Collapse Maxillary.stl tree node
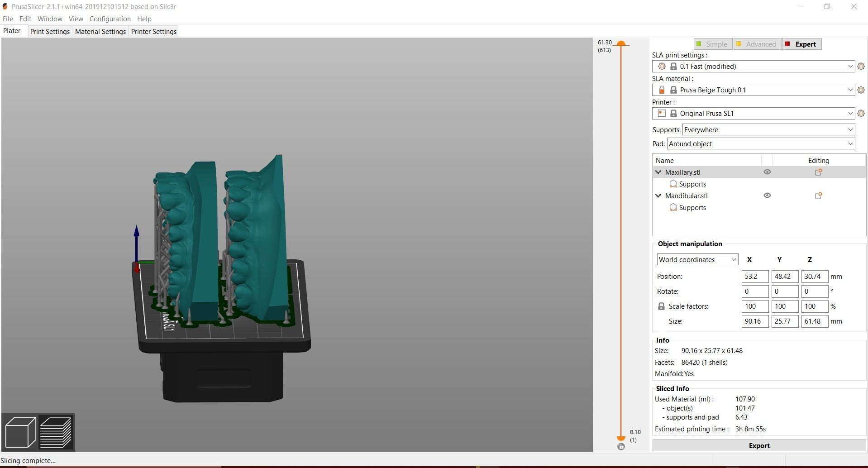Viewport: 868px width, 468px height. point(658,172)
